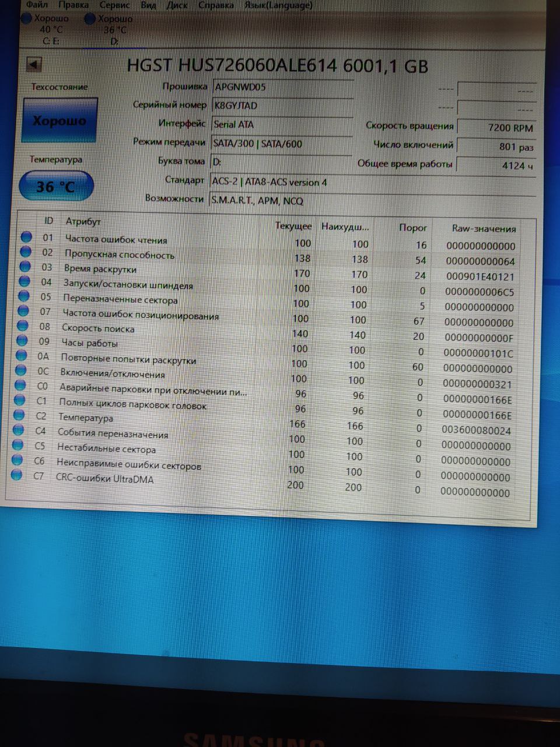This screenshot has height=747, width=560.
Task: Click the Интерфейс field Serial ATA
Action: pyautogui.click(x=282, y=124)
